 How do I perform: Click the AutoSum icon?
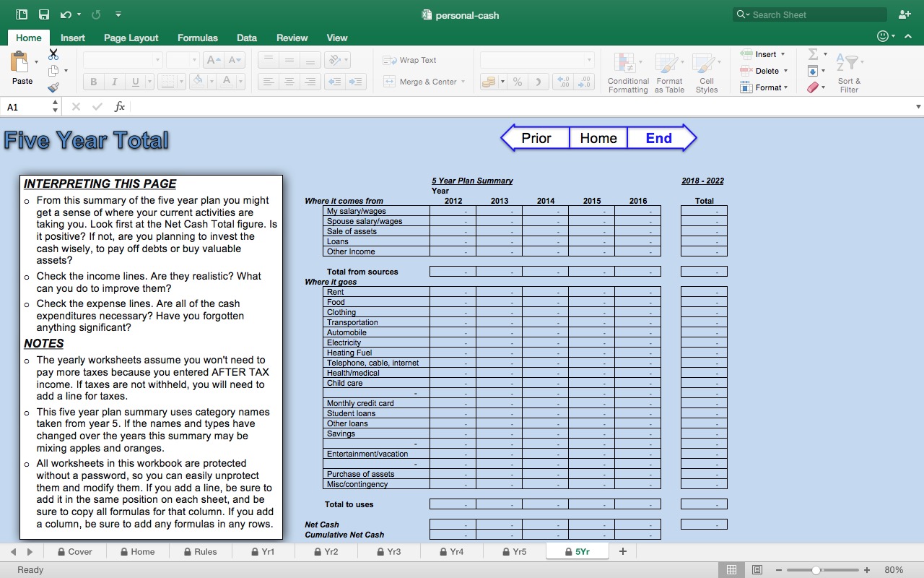tap(813, 53)
